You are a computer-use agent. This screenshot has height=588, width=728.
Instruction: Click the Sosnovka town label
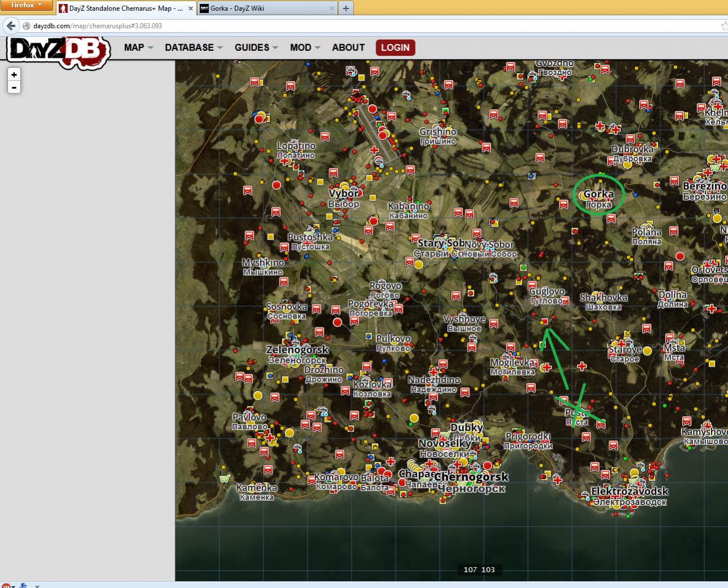click(x=286, y=311)
